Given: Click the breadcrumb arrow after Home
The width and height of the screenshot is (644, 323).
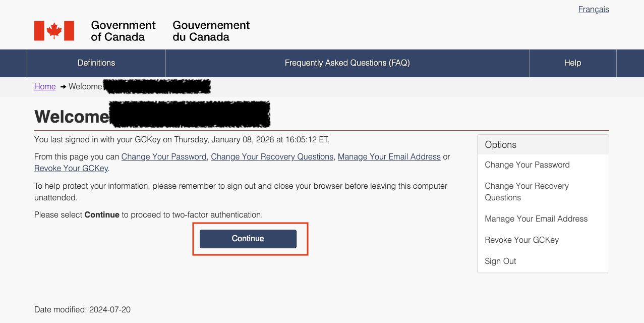Looking at the screenshot, I should [63, 87].
